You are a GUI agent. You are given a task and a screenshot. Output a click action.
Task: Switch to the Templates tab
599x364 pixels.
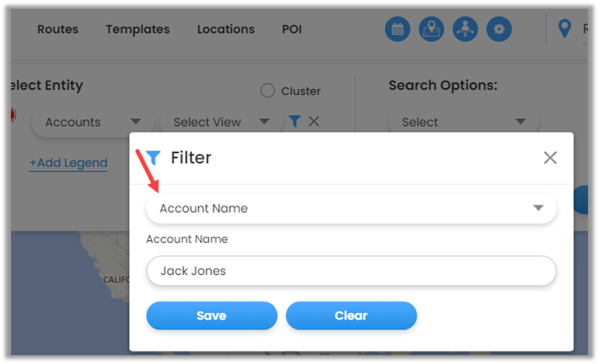coord(138,29)
